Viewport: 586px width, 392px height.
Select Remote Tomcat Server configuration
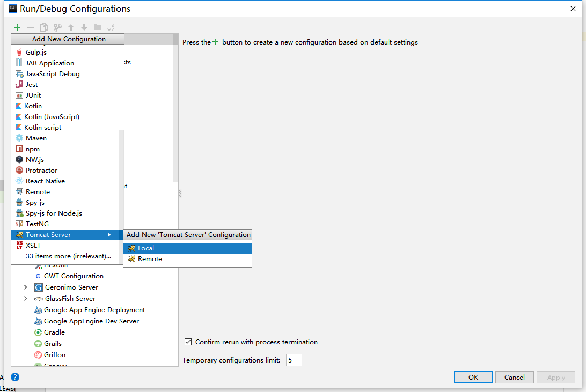click(x=188, y=259)
